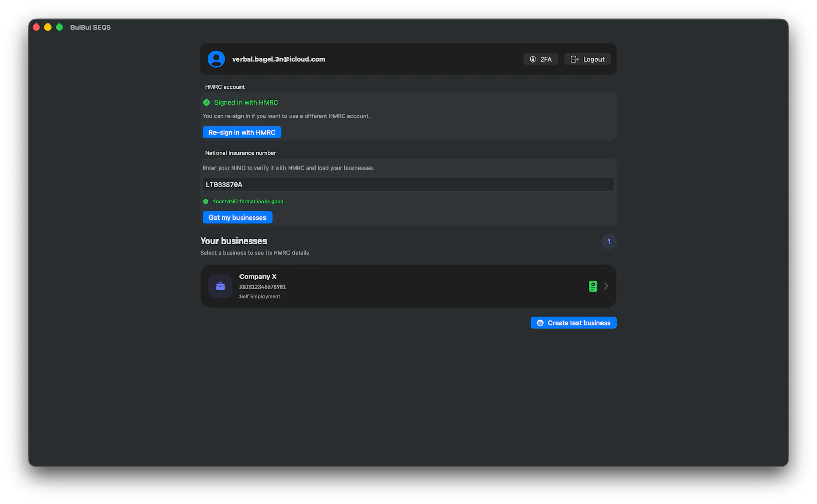
Task: Expand Company X with the chevron
Action: 606,286
